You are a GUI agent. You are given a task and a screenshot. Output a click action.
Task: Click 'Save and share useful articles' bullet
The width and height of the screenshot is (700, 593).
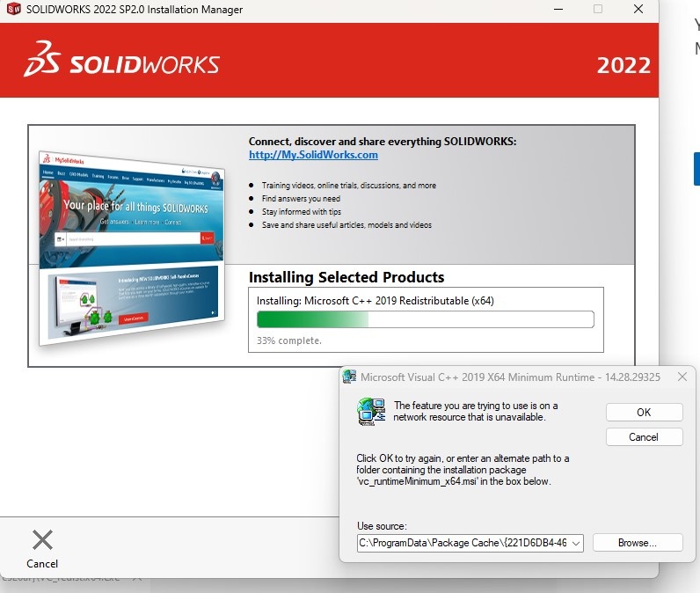pos(346,224)
